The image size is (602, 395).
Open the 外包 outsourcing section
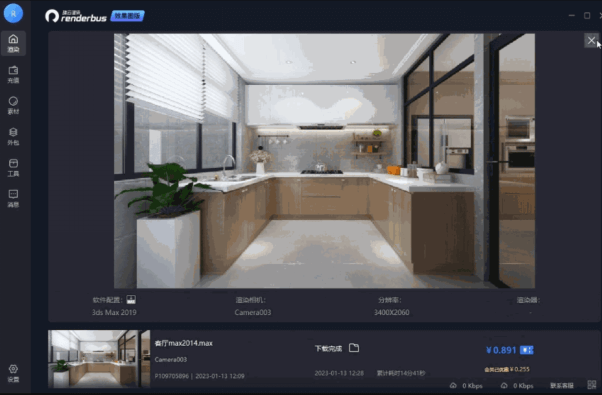coord(13,136)
